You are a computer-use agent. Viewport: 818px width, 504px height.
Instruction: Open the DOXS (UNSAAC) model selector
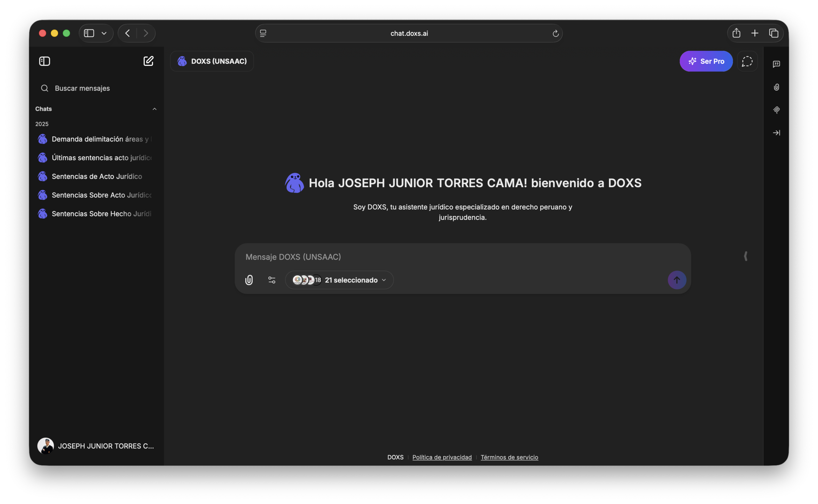tap(212, 61)
